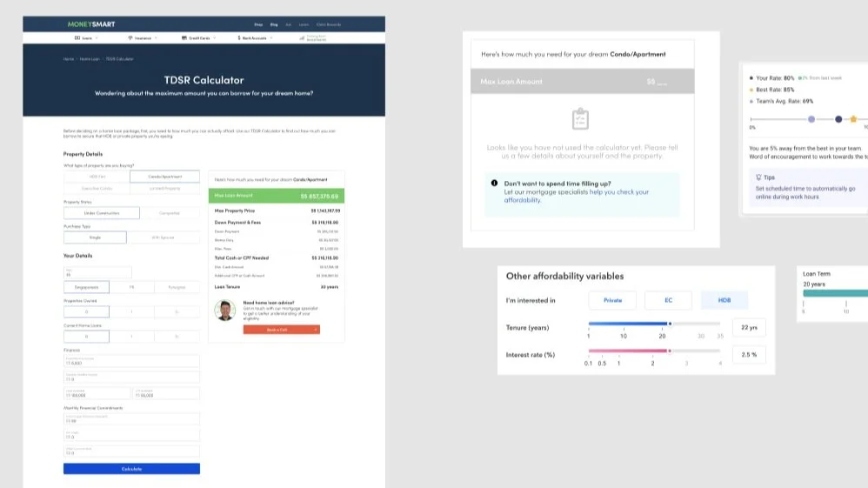Select the Executive Condo property type

coord(97,189)
